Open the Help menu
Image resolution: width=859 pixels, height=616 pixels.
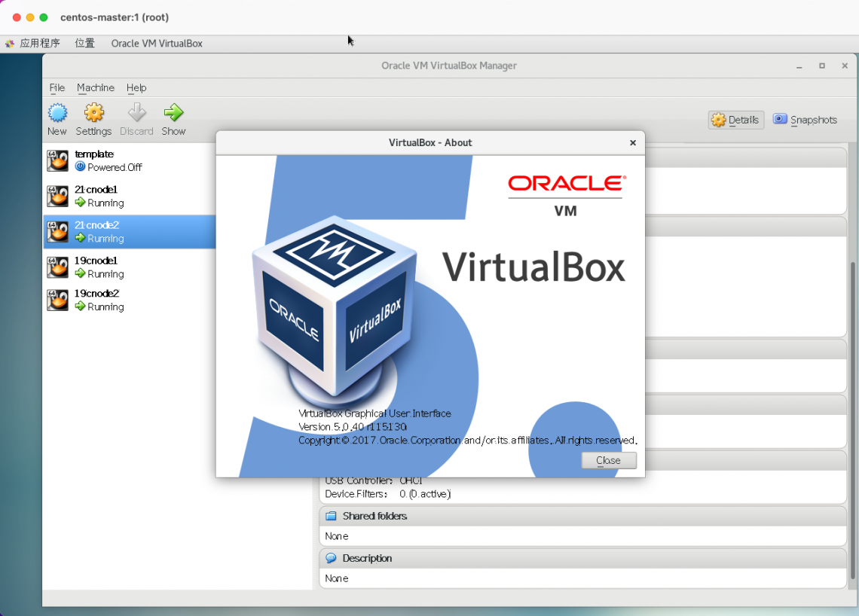(x=136, y=88)
